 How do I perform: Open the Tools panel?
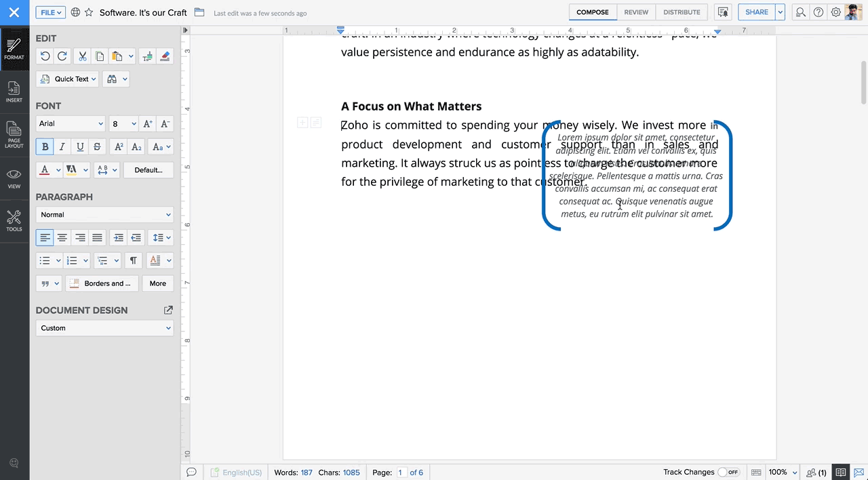14,220
